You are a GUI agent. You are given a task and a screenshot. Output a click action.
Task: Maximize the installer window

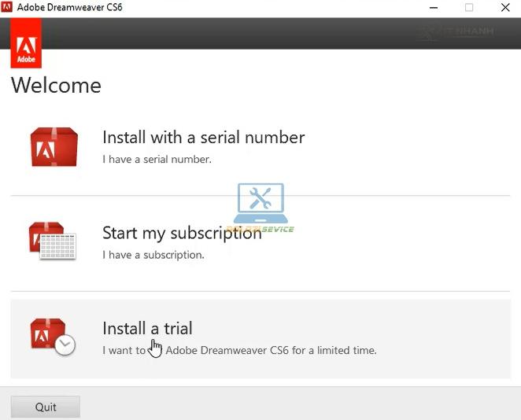(469, 8)
